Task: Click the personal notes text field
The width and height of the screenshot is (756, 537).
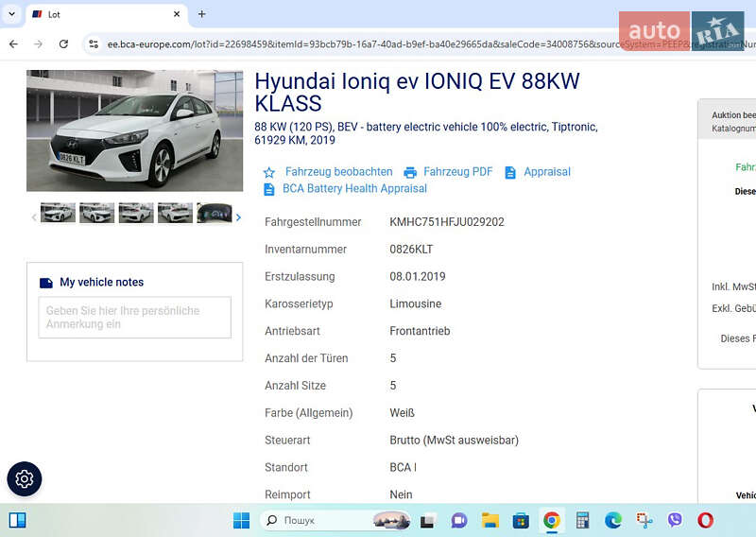Action: (134, 318)
